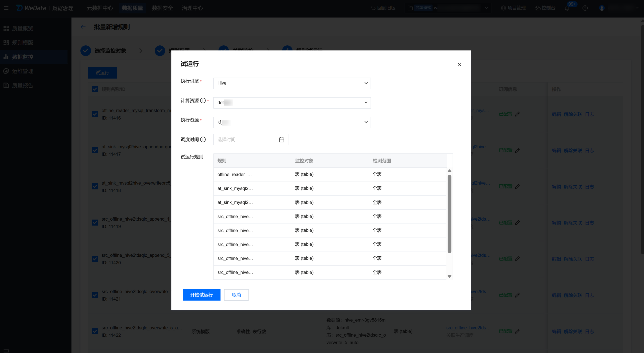Click the rule list scrollbar up arrow

point(449,171)
